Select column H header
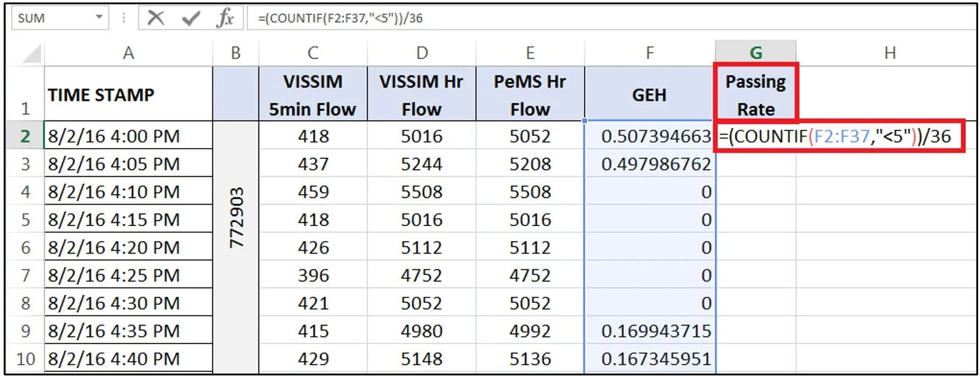Screen dimensions: 980x376 (x=889, y=53)
